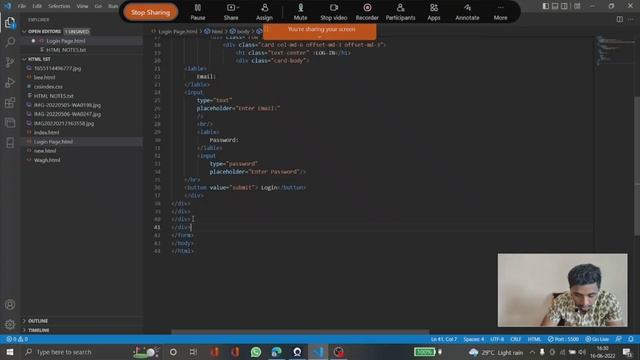
Task: Open Source Control view
Action: point(10,62)
